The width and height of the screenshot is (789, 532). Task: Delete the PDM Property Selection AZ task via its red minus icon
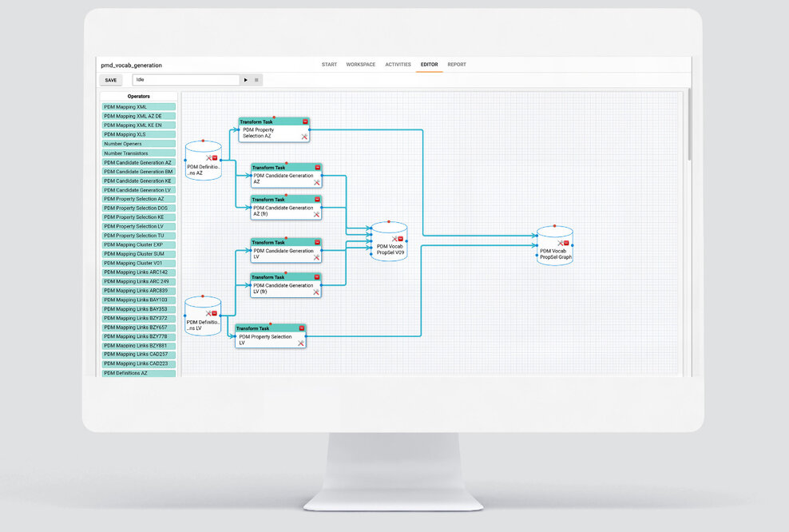point(304,121)
